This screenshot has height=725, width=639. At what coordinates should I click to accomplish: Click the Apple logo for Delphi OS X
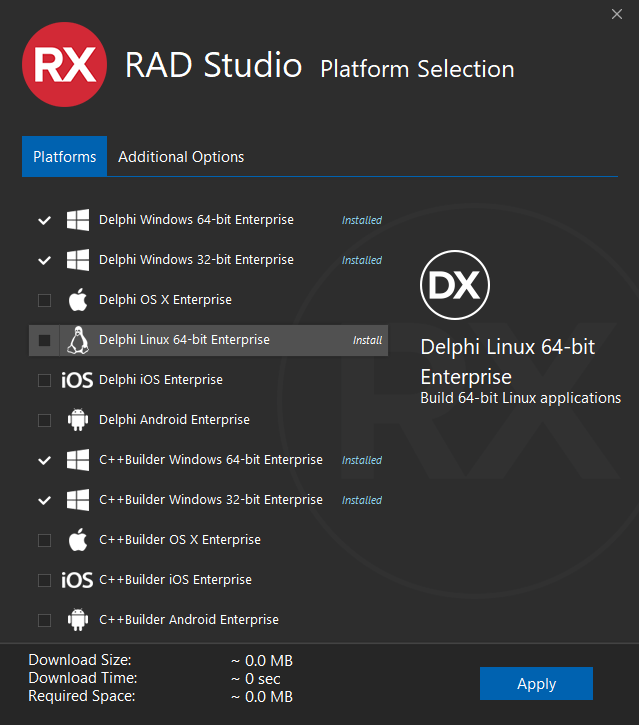click(x=78, y=300)
